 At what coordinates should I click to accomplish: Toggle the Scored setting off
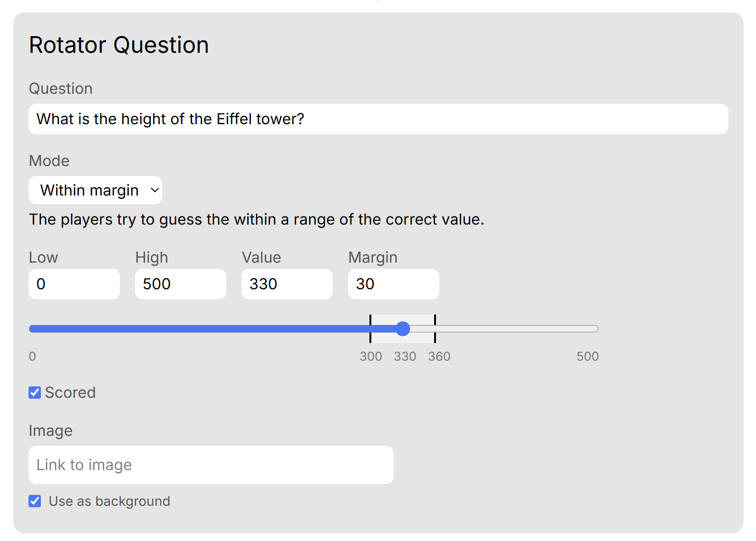[x=34, y=392]
